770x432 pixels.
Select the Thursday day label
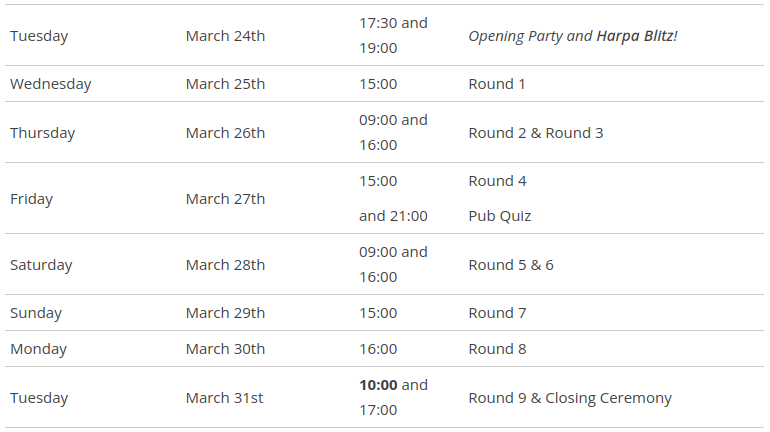[42, 133]
